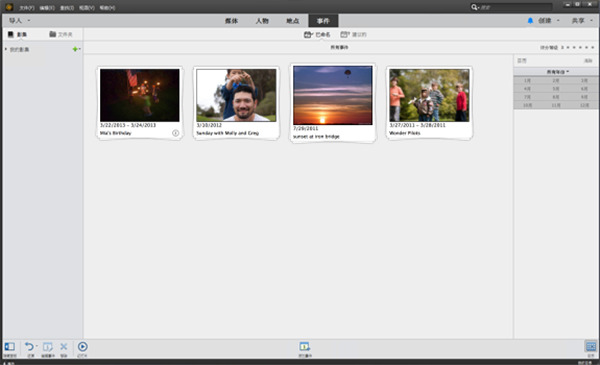Click the search magnifier icon
The height and width of the screenshot is (365, 600).
(x=474, y=7)
